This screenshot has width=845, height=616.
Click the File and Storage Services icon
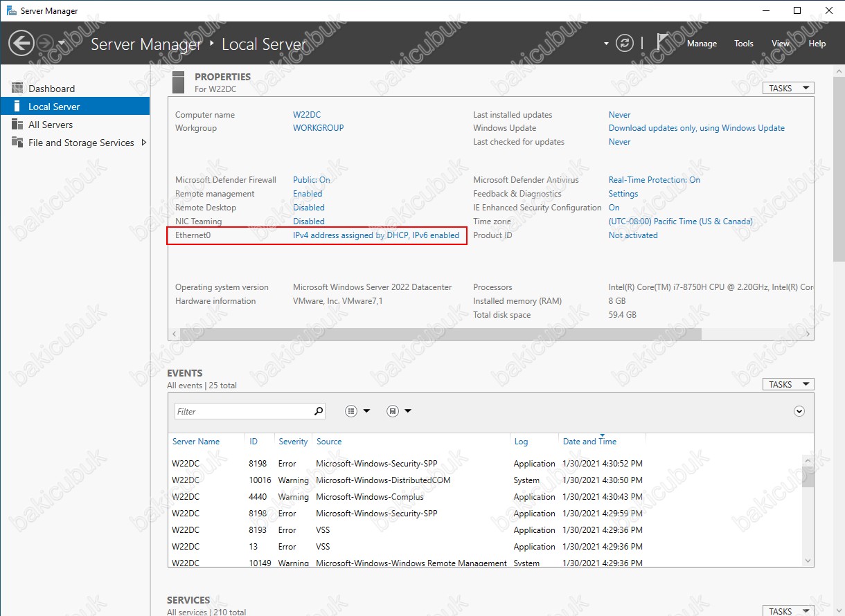[17, 143]
